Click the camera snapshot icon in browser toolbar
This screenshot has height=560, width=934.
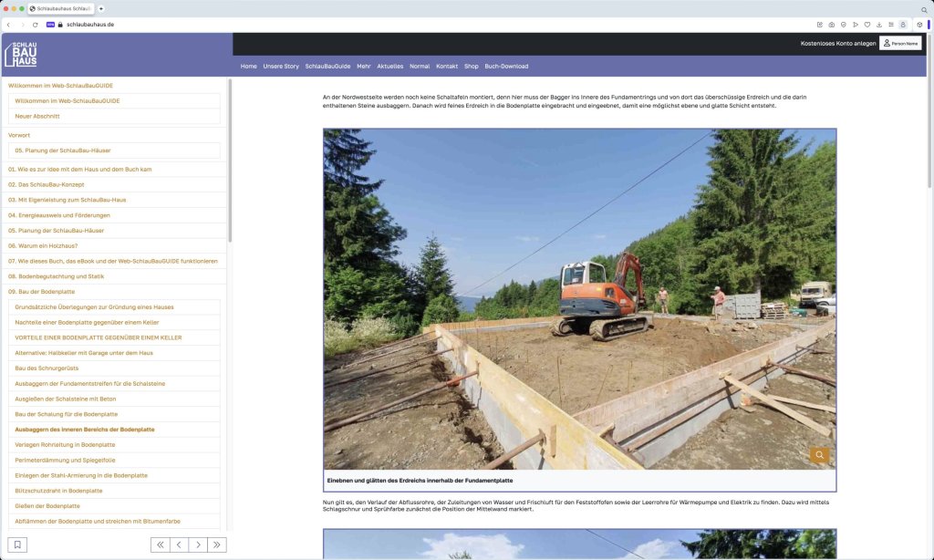831,25
